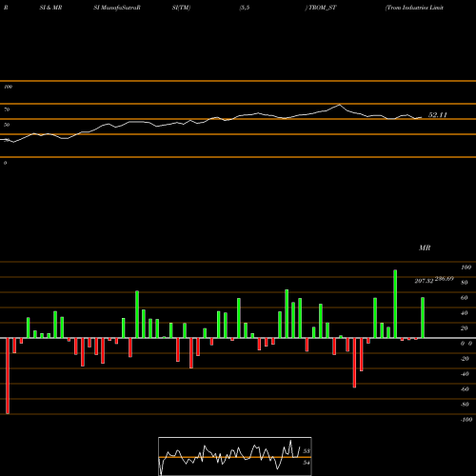Click the '70' label on RSI scale
This screenshot has height=476, width=476.
tap(7, 109)
